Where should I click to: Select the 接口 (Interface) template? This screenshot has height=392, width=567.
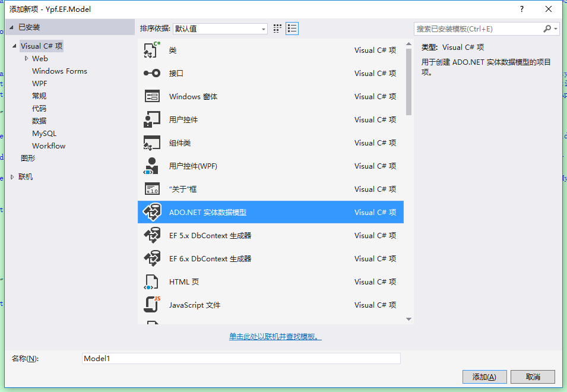click(x=172, y=73)
